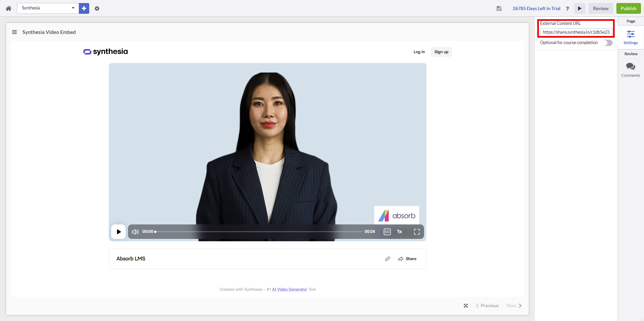Play the Synthesia video
This screenshot has height=321, width=644.
119,231
